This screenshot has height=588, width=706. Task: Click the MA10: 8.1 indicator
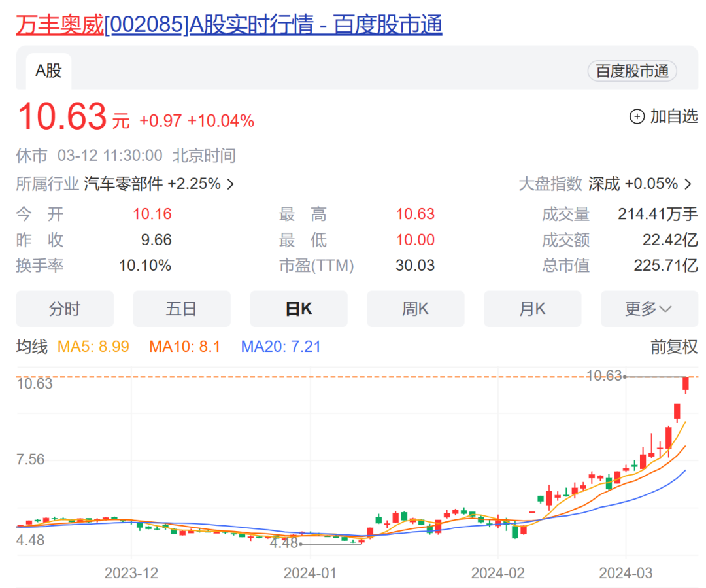pos(184,347)
